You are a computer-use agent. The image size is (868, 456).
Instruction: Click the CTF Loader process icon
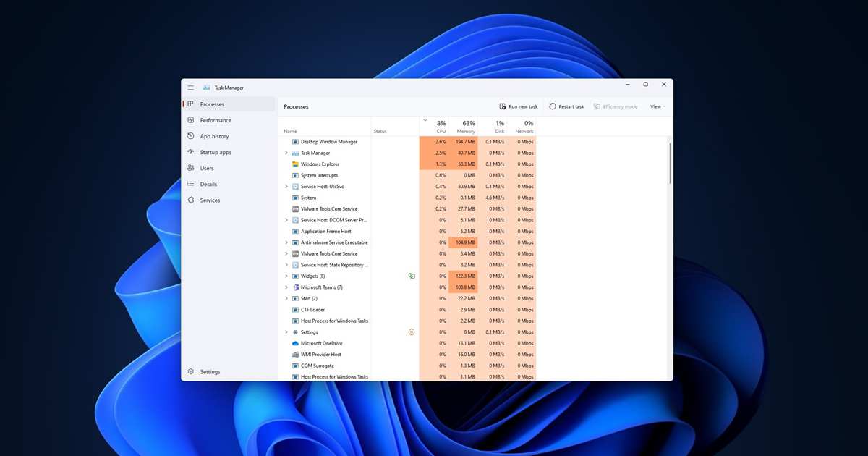click(295, 310)
